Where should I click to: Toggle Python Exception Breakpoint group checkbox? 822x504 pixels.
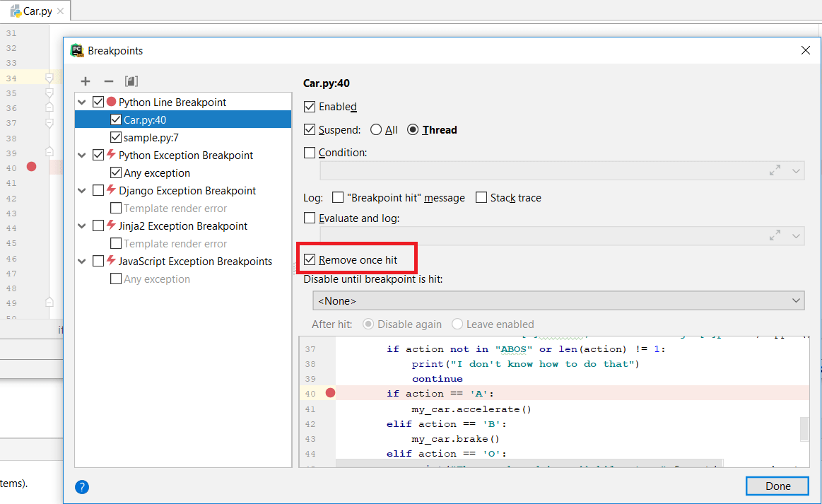(x=98, y=156)
